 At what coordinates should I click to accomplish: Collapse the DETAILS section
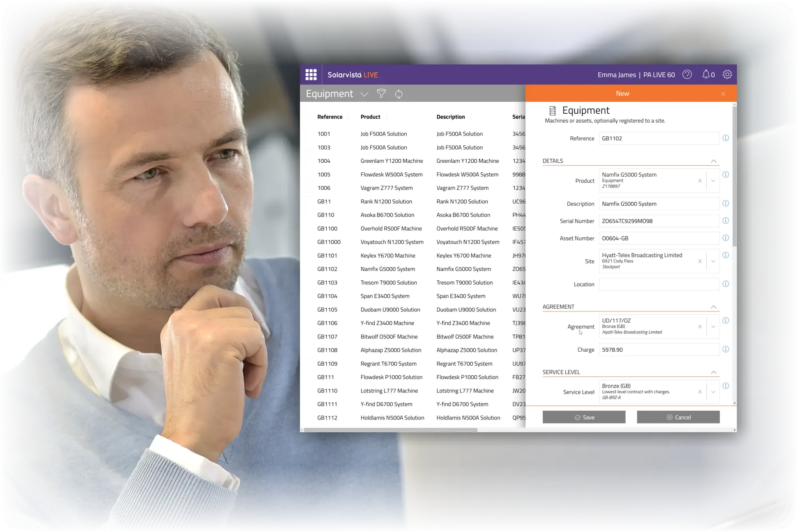(x=713, y=161)
